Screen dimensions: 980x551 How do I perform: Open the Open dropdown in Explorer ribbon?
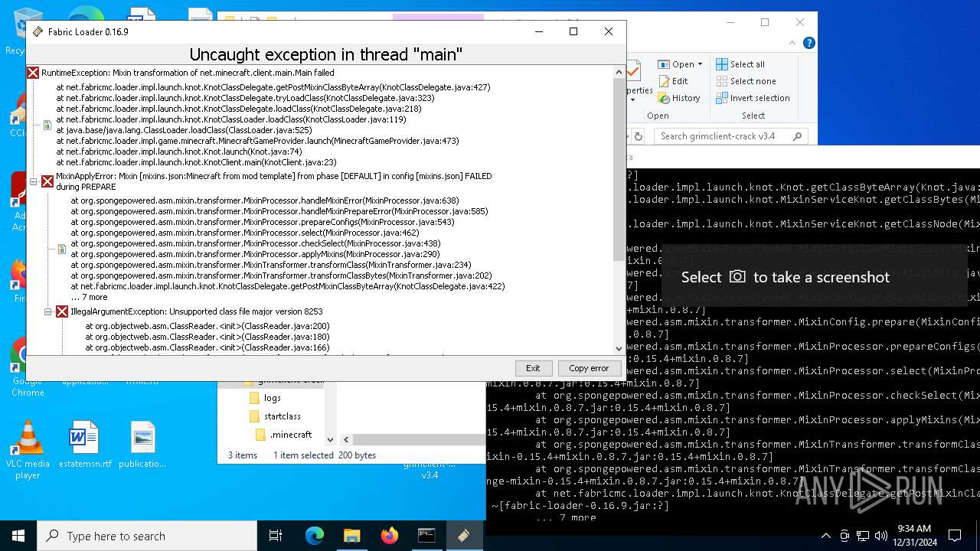click(680, 64)
